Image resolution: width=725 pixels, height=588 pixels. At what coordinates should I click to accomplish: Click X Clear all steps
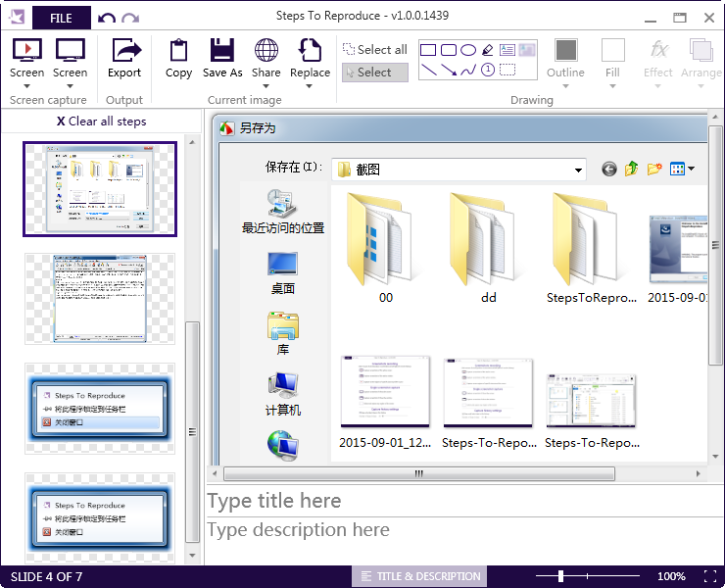coord(101,122)
